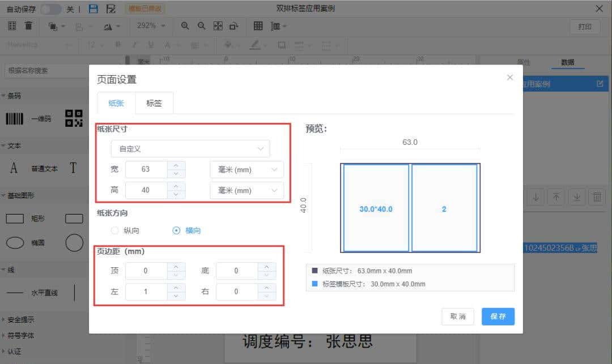This screenshot has height=364, width=612.
Task: Open the 毫米(mm) unit dropdown for width
Action: click(246, 169)
